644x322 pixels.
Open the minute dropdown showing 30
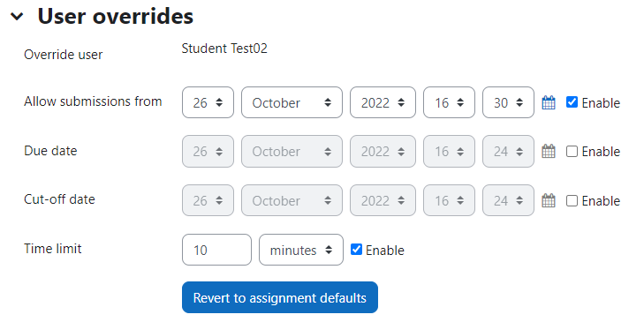pos(508,102)
